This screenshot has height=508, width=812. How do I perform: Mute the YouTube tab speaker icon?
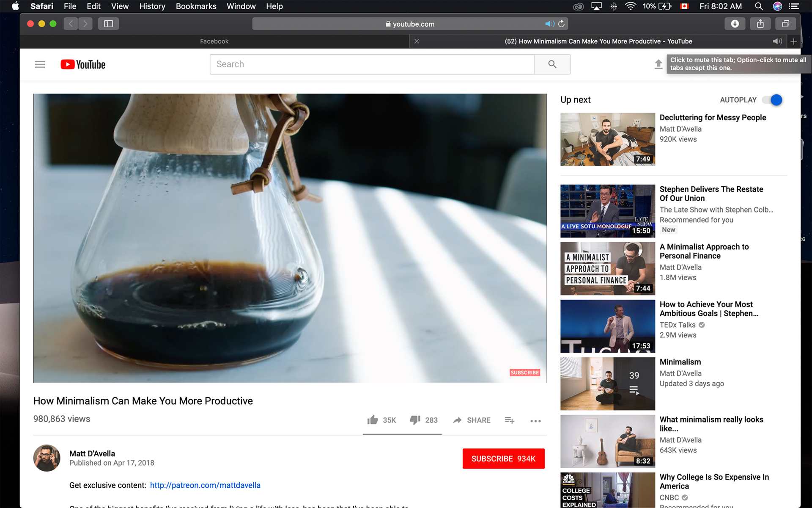[777, 41]
